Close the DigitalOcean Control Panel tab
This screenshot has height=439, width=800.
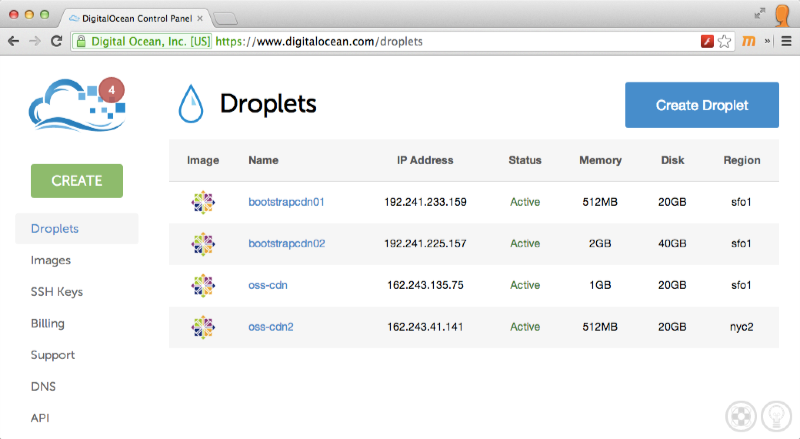click(200, 18)
